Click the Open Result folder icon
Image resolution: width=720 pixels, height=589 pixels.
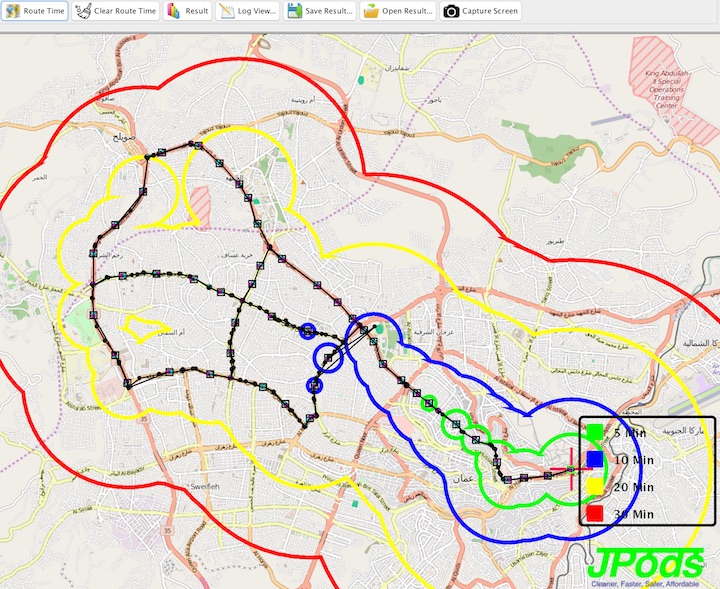click(371, 11)
